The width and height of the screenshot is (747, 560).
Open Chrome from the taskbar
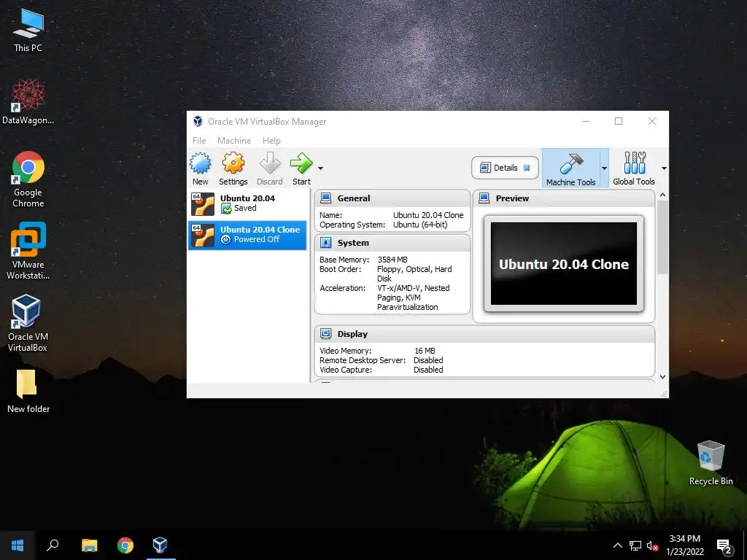click(125, 545)
